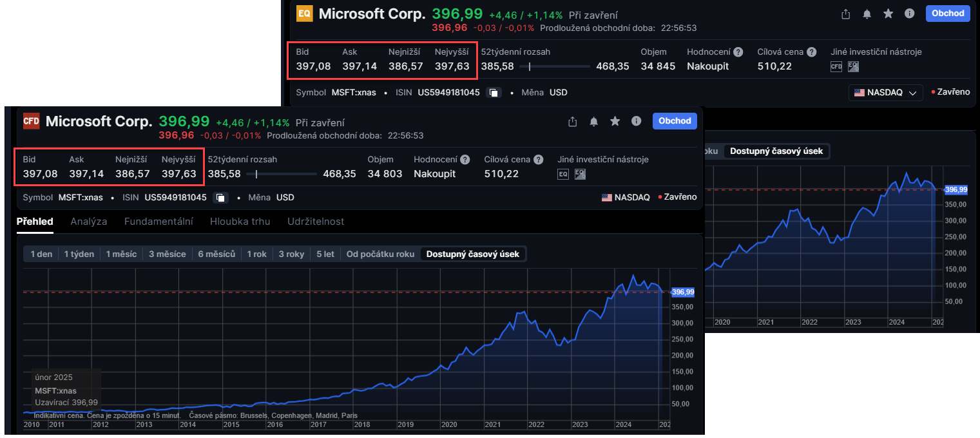This screenshot has width=980, height=438.
Task: Click the US flag beside NASDAQ in CFD window
Action: point(607,198)
